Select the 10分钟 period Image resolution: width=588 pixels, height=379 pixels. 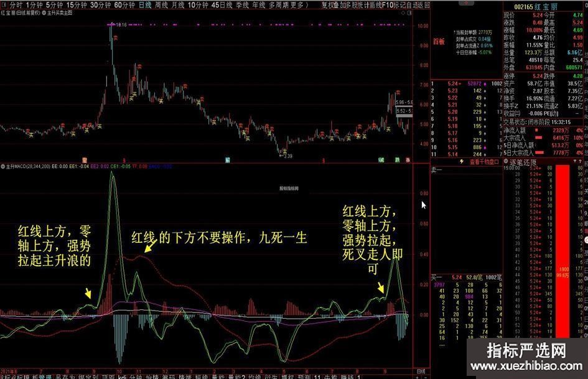tap(198, 5)
